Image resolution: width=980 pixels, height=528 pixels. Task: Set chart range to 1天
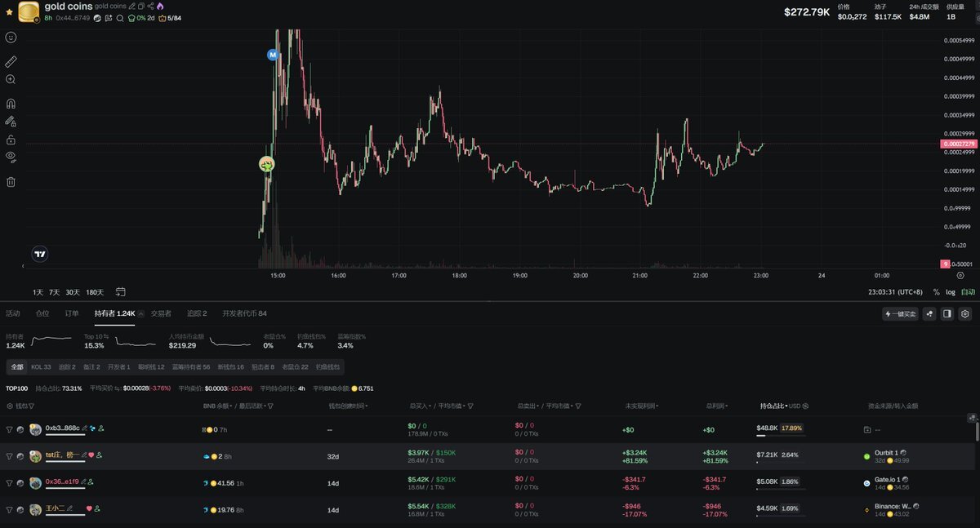pos(38,292)
